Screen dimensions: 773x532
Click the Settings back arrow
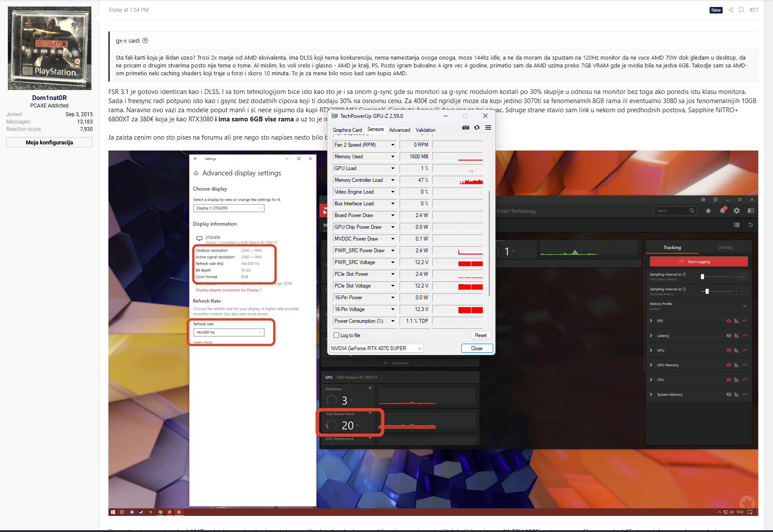tap(196, 159)
